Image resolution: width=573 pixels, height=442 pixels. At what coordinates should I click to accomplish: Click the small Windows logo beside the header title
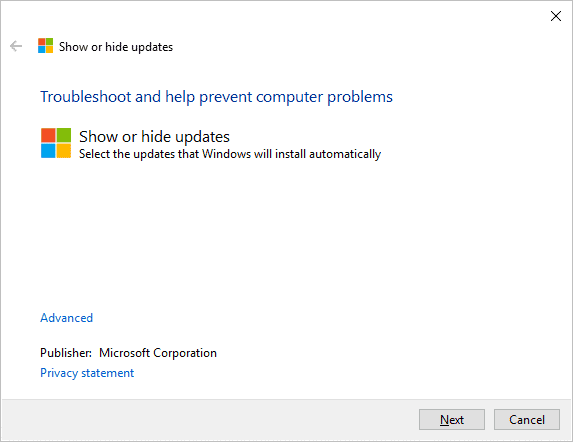pyautogui.click(x=45, y=46)
